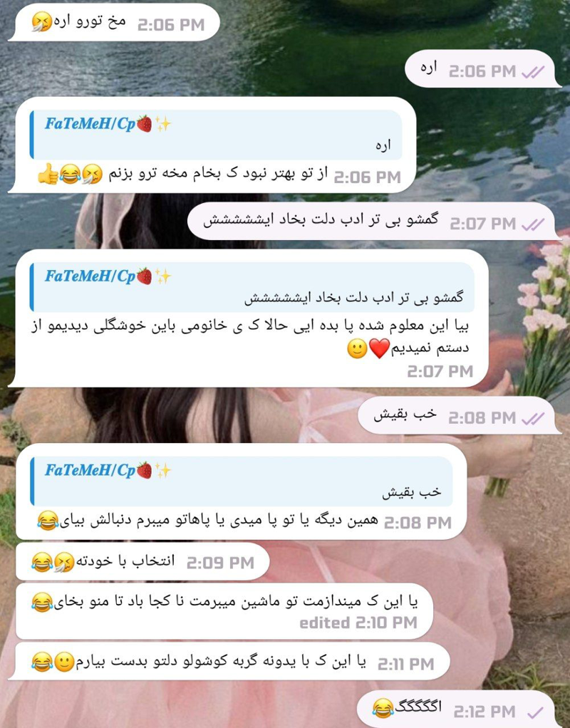This screenshot has height=728, width=570.
Task: Select the 'انتخاب با خودته' message bubble
Action: [142, 562]
